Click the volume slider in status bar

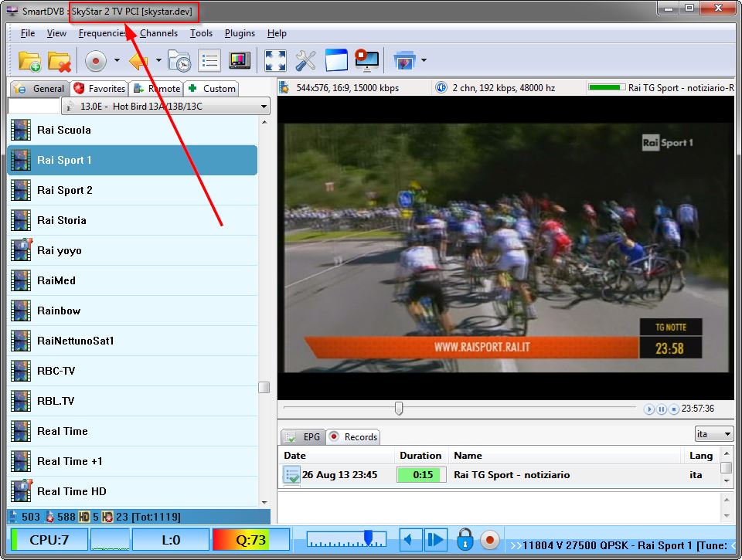point(346,539)
